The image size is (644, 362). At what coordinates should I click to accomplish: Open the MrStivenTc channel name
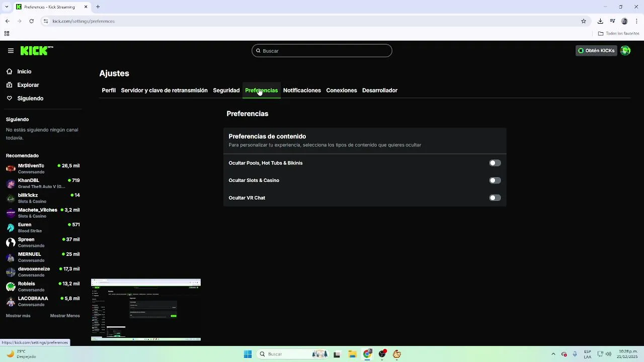[31, 166]
